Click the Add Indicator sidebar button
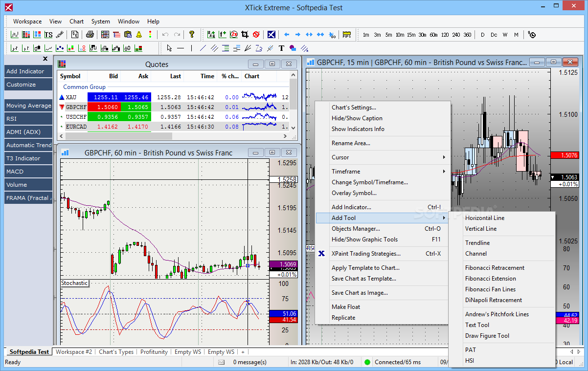 [x=28, y=71]
